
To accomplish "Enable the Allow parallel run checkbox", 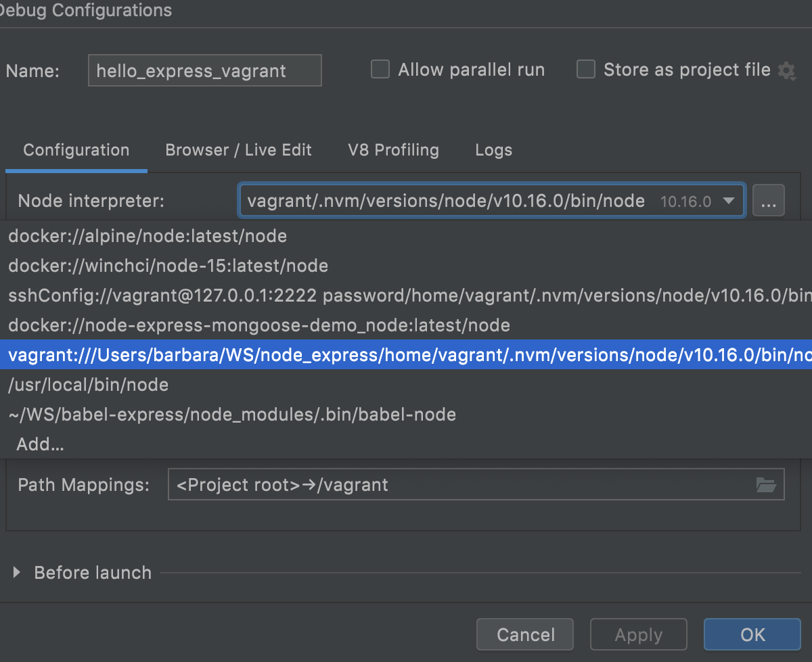I will tap(380, 69).
